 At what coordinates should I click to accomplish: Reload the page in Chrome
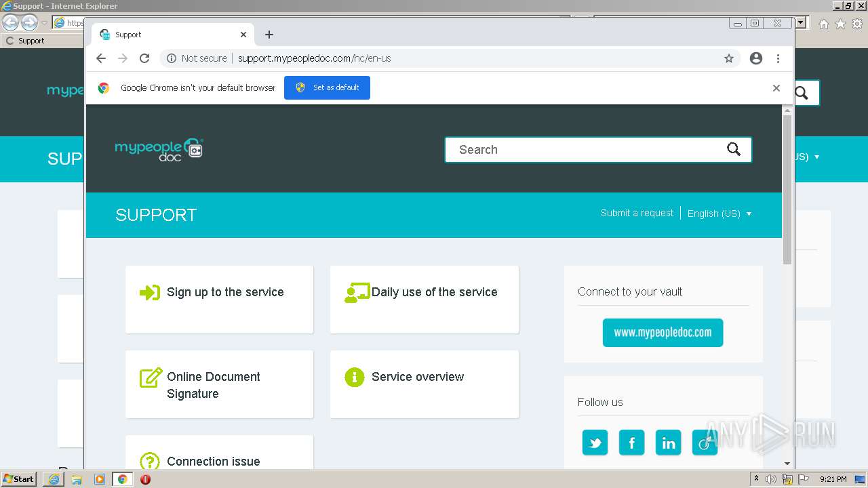pos(144,58)
